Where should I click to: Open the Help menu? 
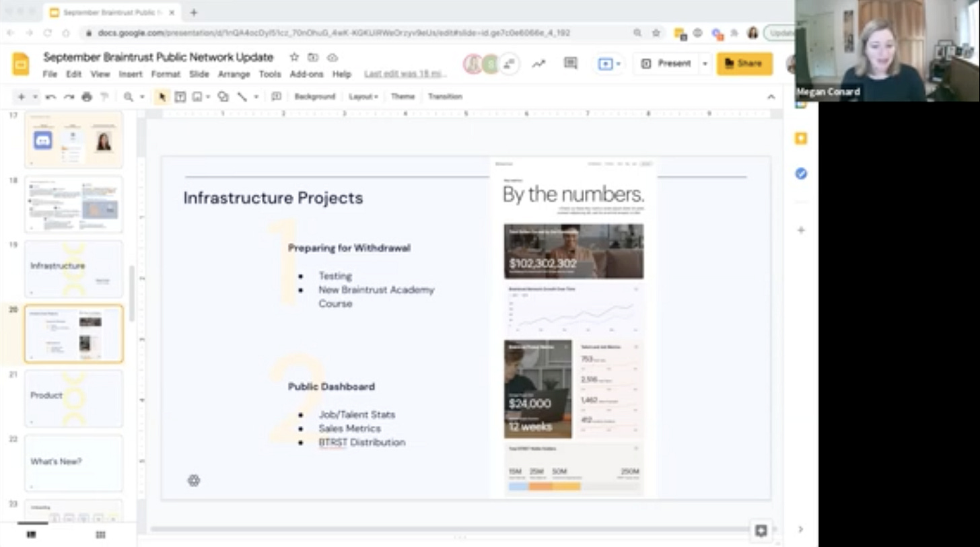[342, 74]
